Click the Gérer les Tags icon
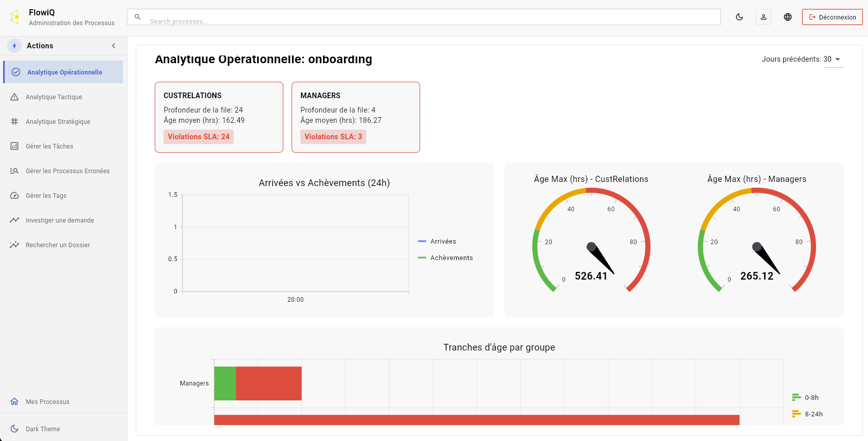This screenshot has width=868, height=441. point(14,196)
